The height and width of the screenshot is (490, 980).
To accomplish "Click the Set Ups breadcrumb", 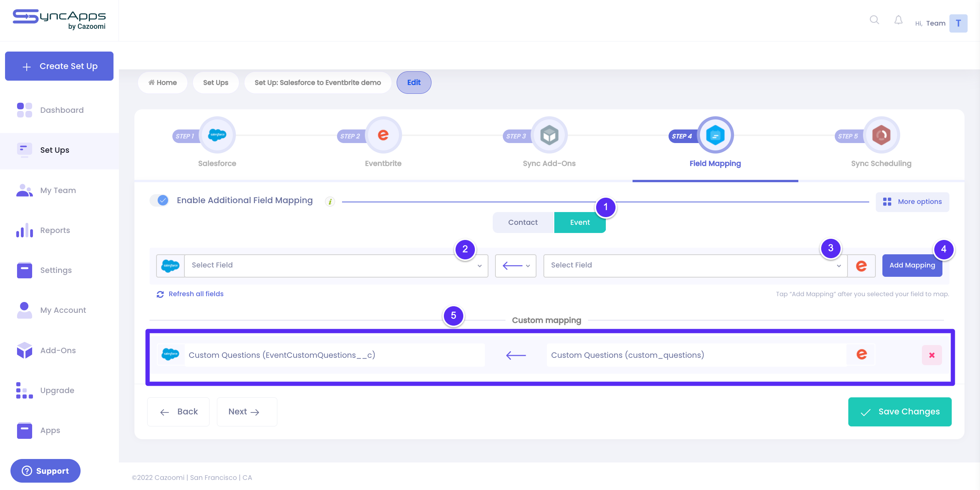I will point(216,83).
